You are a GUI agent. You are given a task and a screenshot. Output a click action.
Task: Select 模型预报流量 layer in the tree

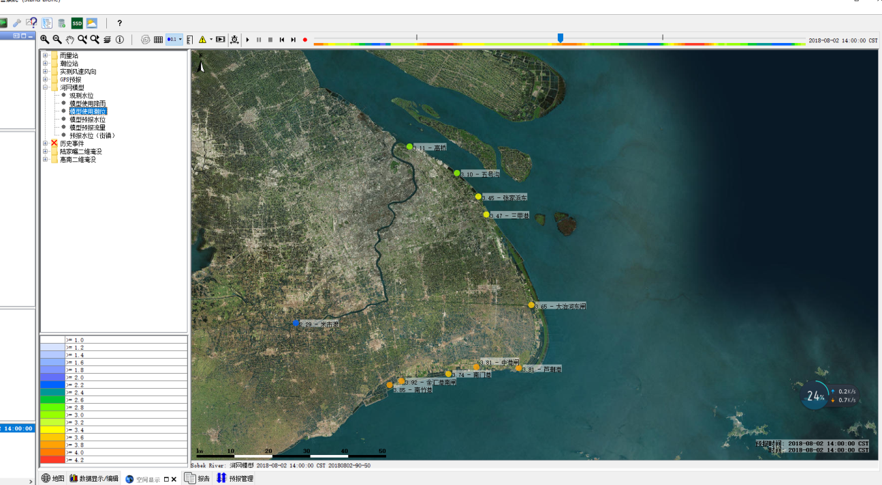tap(87, 128)
